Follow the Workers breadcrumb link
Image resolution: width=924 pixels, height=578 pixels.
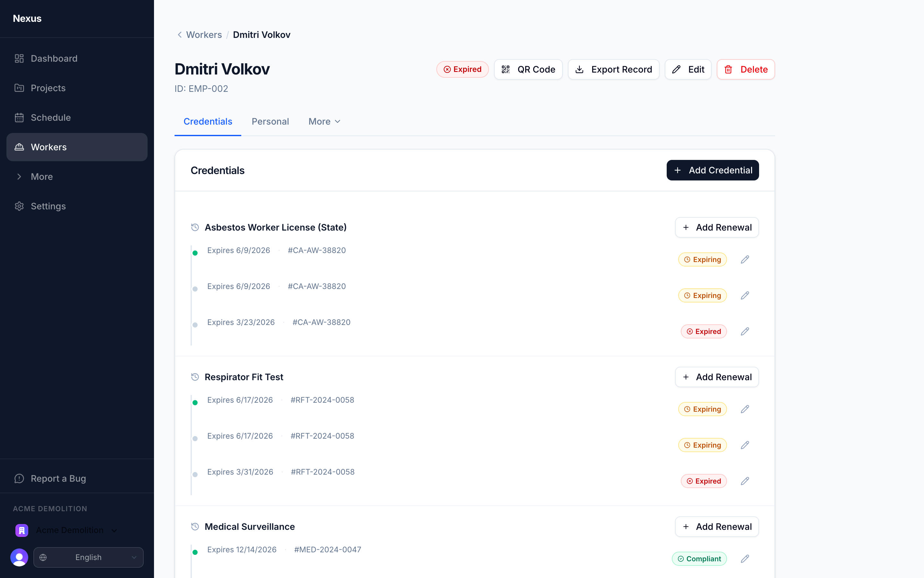click(204, 35)
